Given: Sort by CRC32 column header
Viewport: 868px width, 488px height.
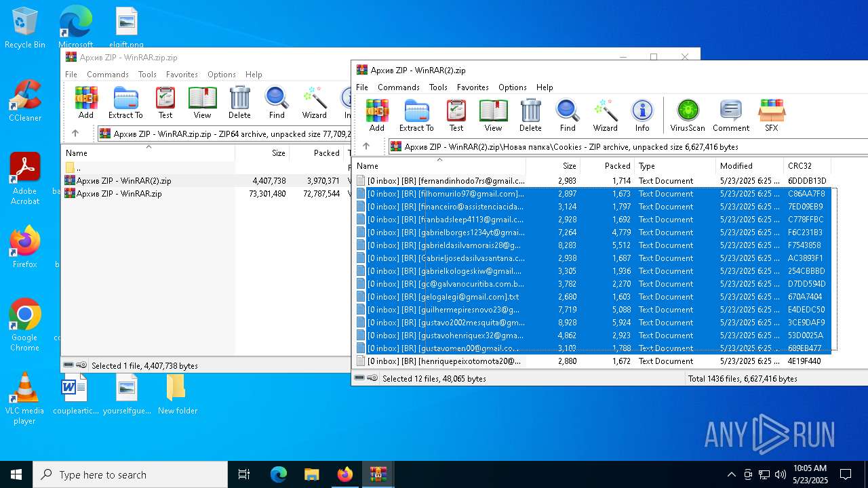Looking at the screenshot, I should click(x=807, y=166).
